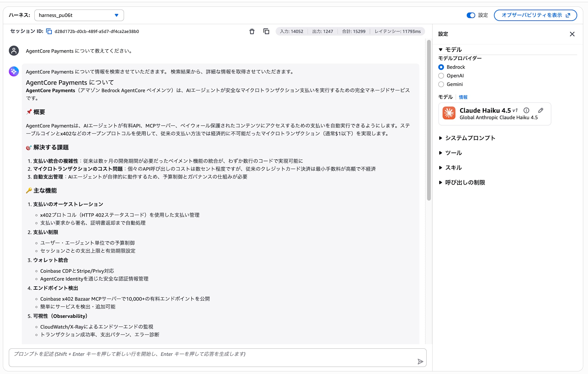Click the モデルプロバイダー label

pyautogui.click(x=460, y=58)
